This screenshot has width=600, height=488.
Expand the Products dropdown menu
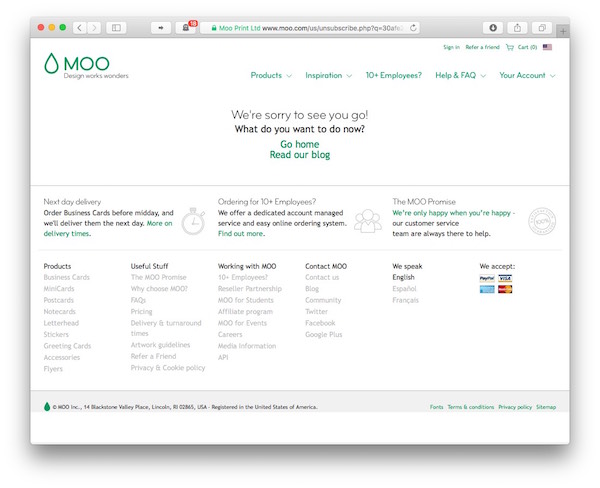(271, 75)
